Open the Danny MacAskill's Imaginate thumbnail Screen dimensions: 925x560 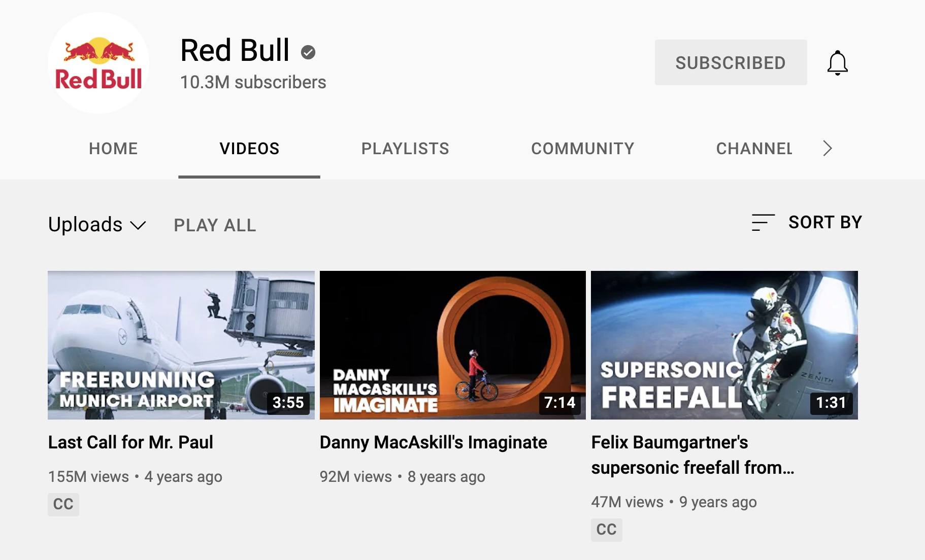point(453,345)
